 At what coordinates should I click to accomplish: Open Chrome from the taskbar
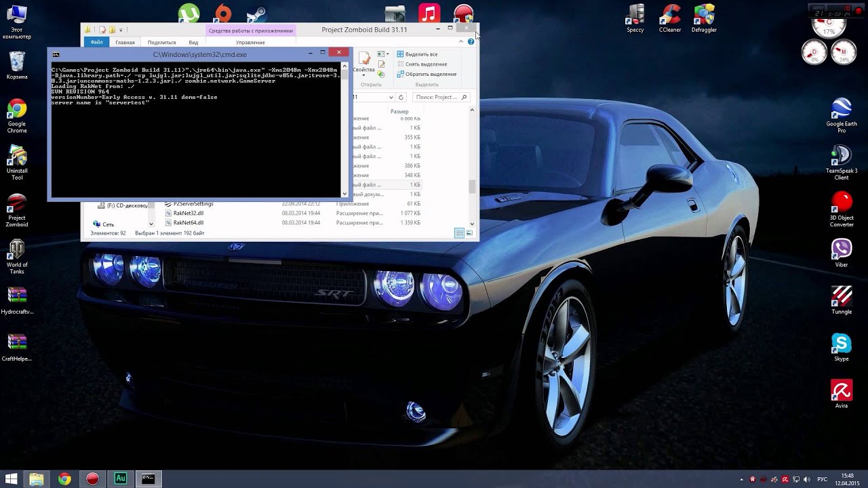(64, 479)
